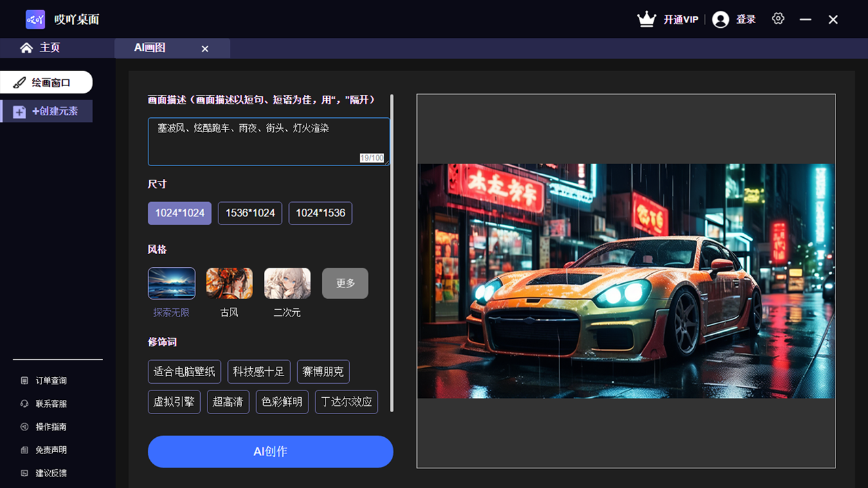Close the AI画图 tab
This screenshot has width=868, height=488.
[x=205, y=48]
